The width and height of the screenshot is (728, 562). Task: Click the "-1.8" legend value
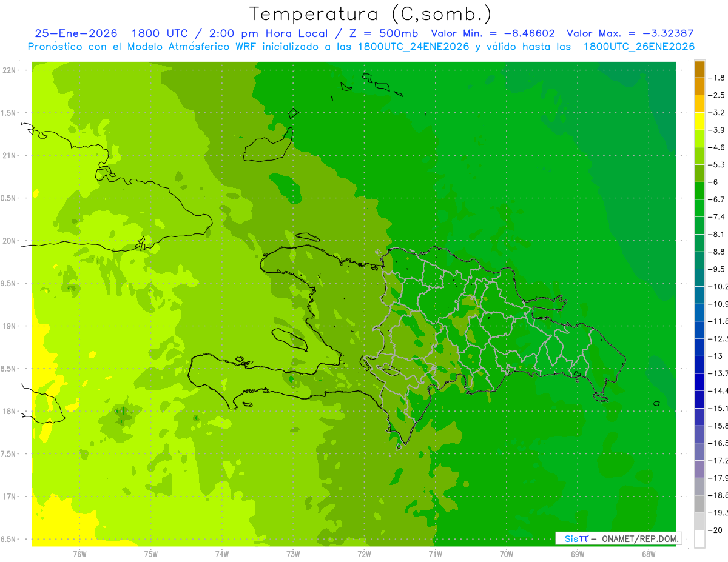point(718,78)
